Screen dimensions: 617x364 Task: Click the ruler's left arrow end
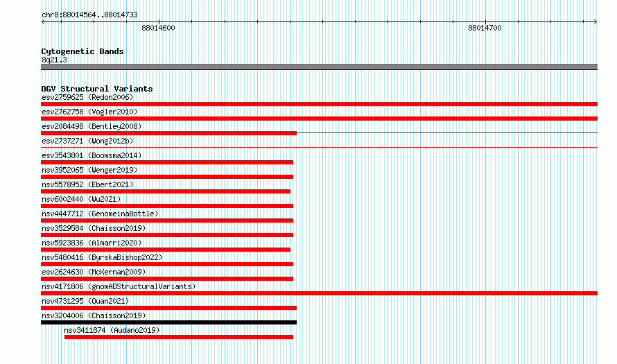point(43,21)
